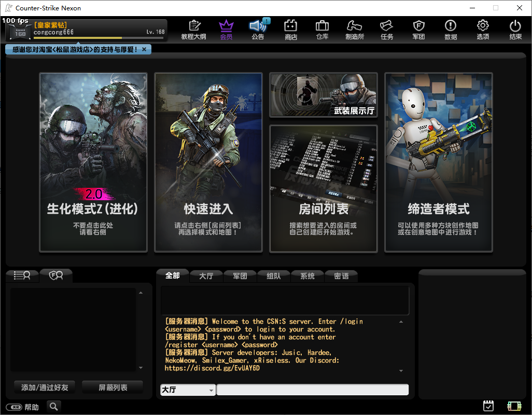Open the 制造所 crafting icon
This screenshot has width=532, height=415.
355,30
